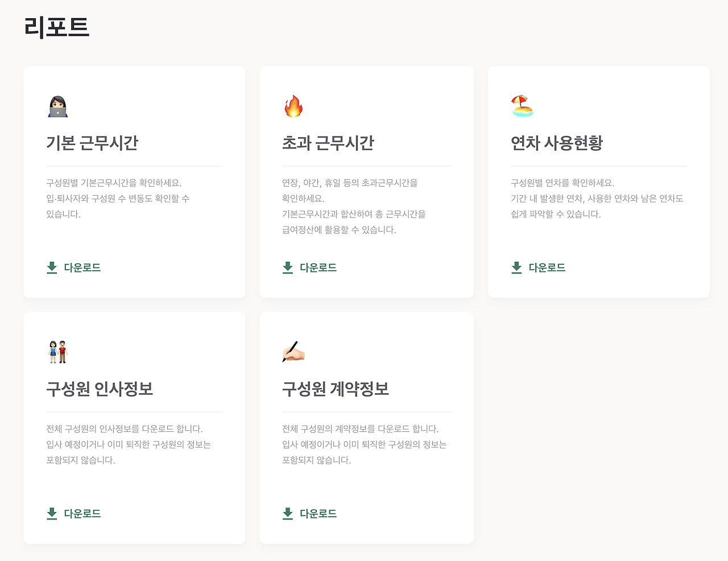The height and width of the screenshot is (561, 728).
Task: Click the 구성원 인사정보 card heading
Action: [100, 389]
